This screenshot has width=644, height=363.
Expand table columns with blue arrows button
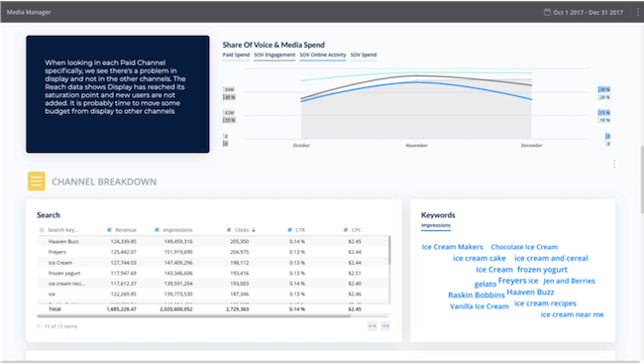[385, 326]
